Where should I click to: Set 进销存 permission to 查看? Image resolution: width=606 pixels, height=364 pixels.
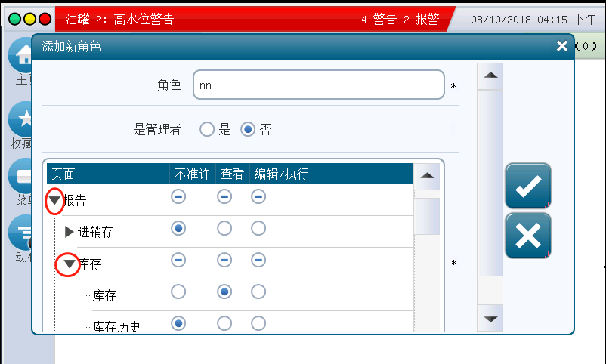point(224,228)
